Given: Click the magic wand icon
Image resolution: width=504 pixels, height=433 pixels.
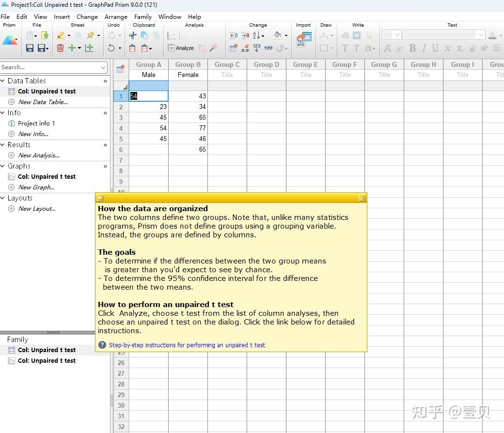Looking at the screenshot, I should pyautogui.click(x=213, y=48).
